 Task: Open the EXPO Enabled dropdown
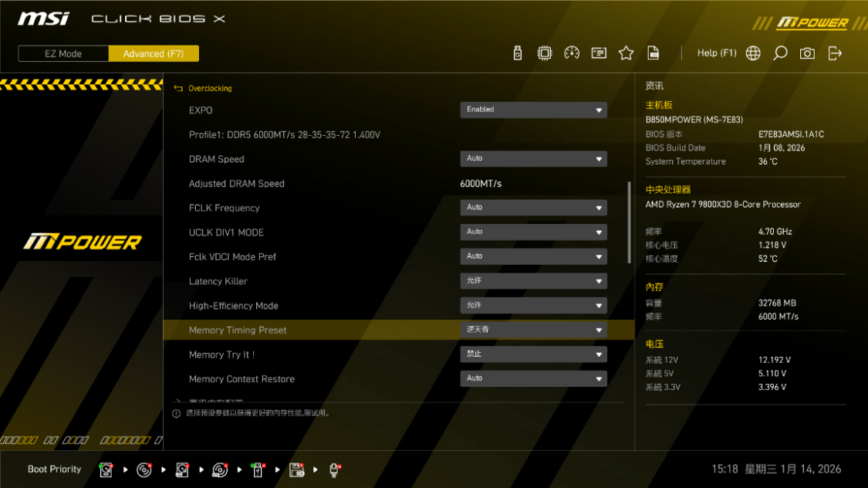[x=534, y=110]
